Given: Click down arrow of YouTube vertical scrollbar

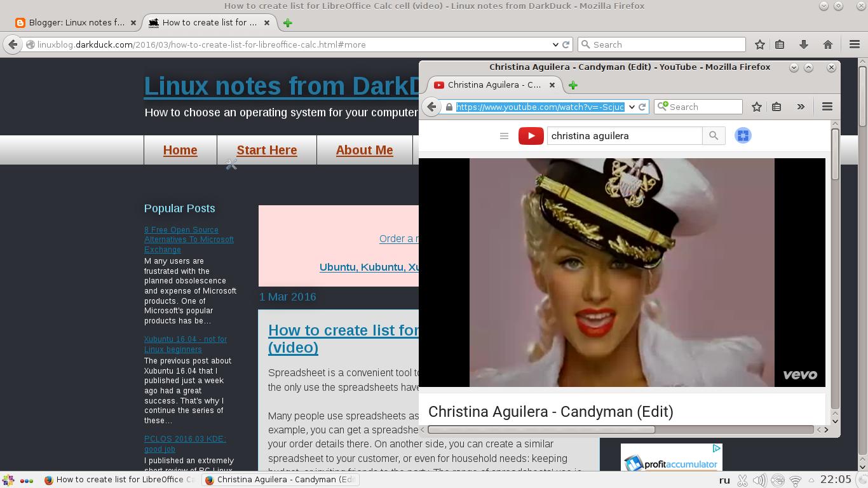Looking at the screenshot, I should coord(835,421).
